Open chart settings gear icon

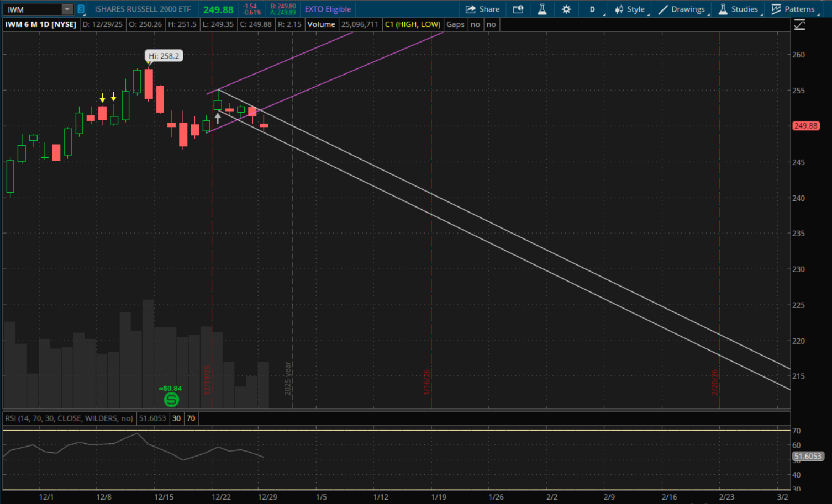tap(566, 9)
